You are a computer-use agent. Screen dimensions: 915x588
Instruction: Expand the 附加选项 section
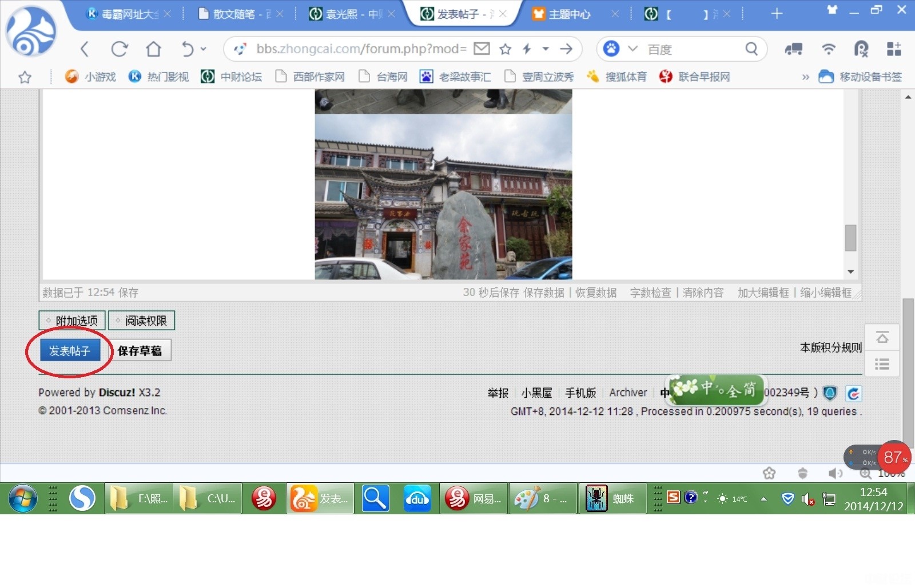tap(72, 321)
